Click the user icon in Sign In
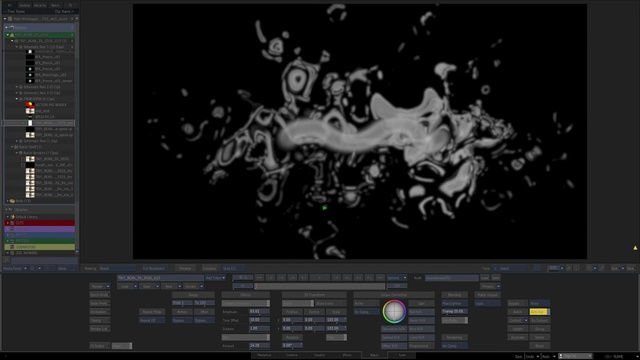640x360 pixels. pos(561,356)
